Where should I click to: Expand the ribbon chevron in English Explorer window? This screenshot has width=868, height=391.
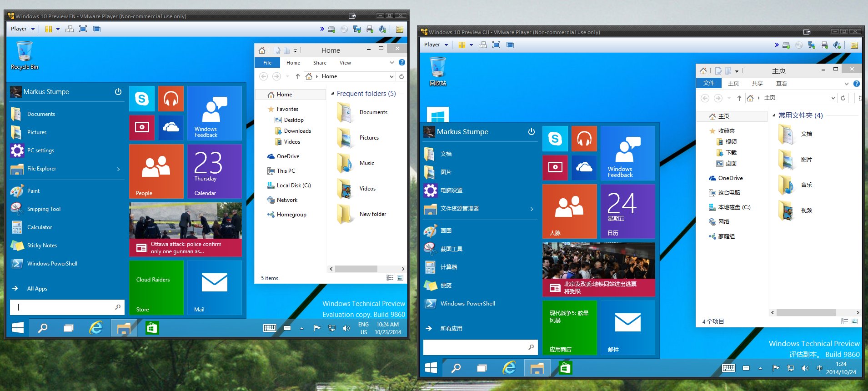392,63
